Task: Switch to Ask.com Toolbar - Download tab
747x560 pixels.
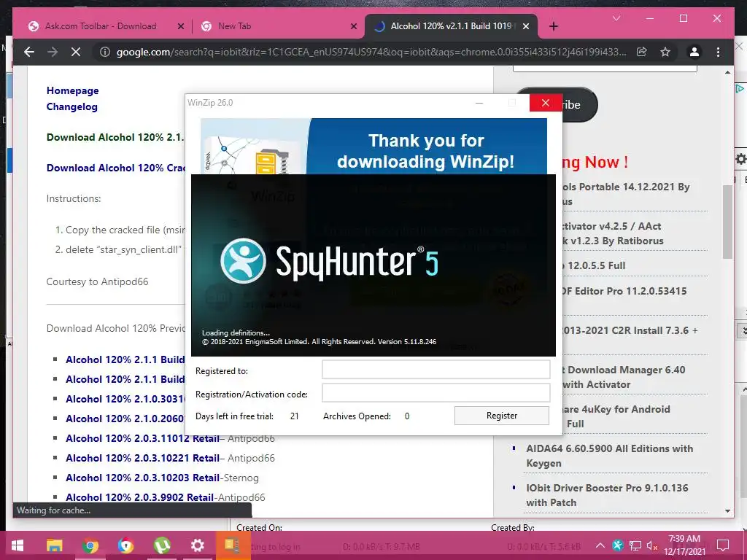Action: [x=101, y=26]
